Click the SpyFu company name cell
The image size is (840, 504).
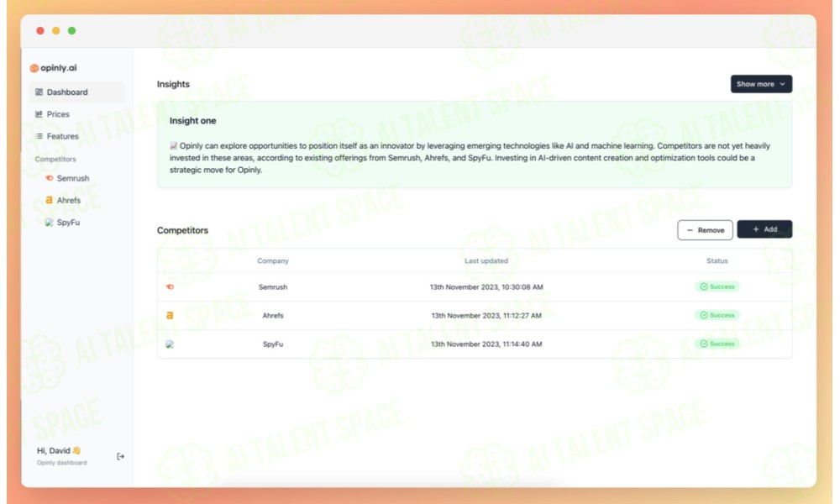tap(273, 344)
